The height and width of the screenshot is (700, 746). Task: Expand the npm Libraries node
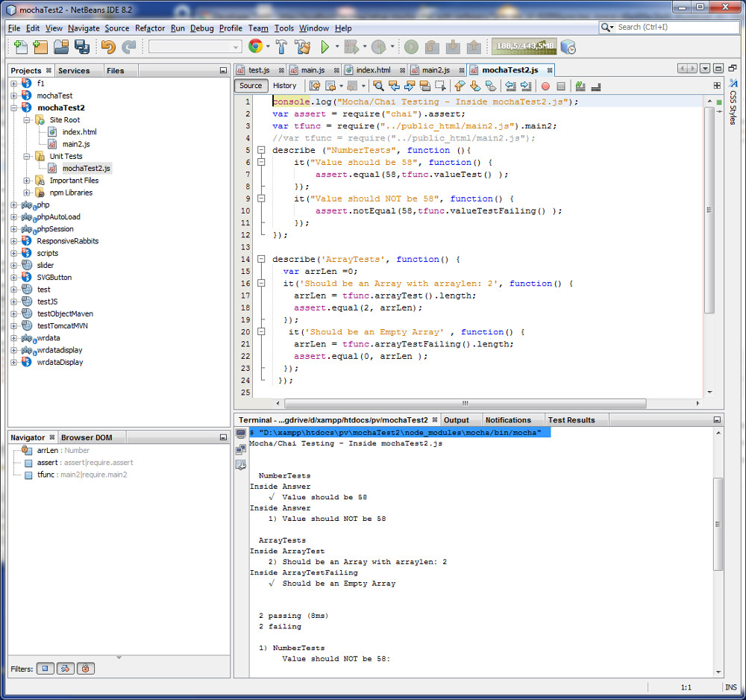(27, 193)
